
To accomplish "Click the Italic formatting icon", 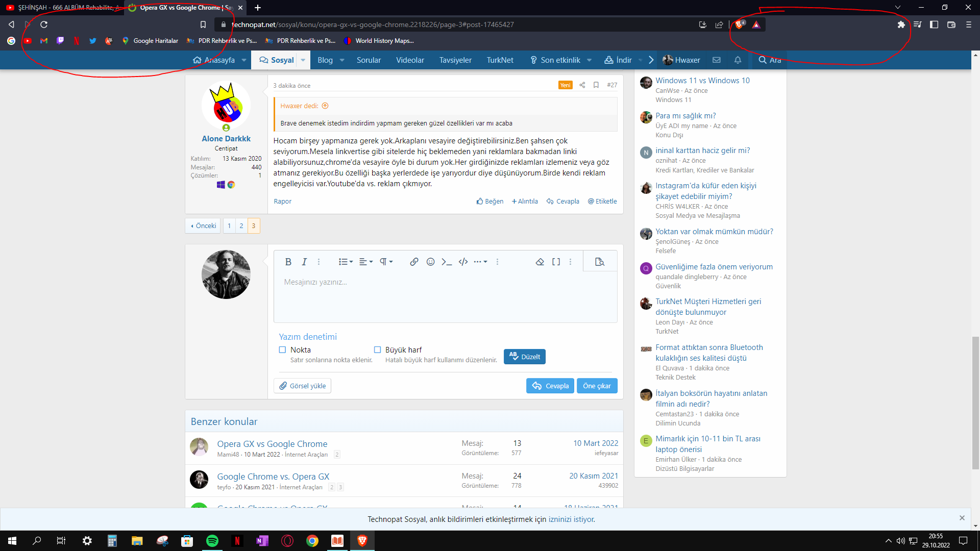I will (x=304, y=262).
